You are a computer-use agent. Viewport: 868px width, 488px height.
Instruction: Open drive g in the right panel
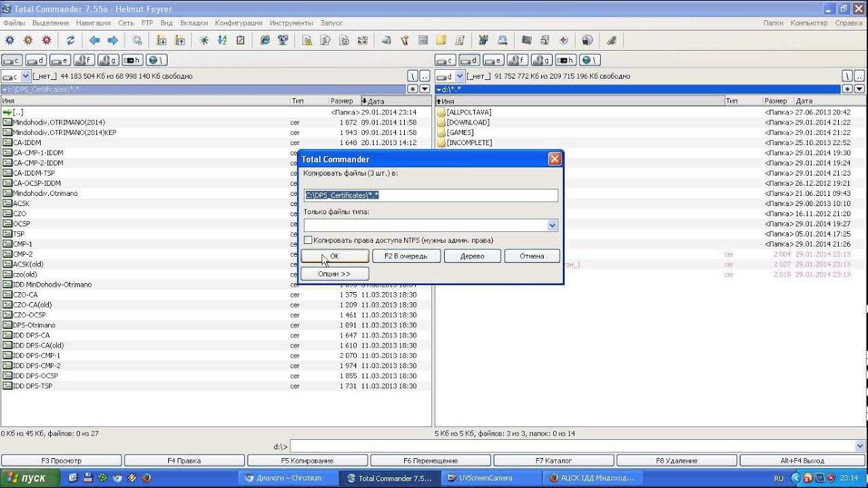click(541, 60)
